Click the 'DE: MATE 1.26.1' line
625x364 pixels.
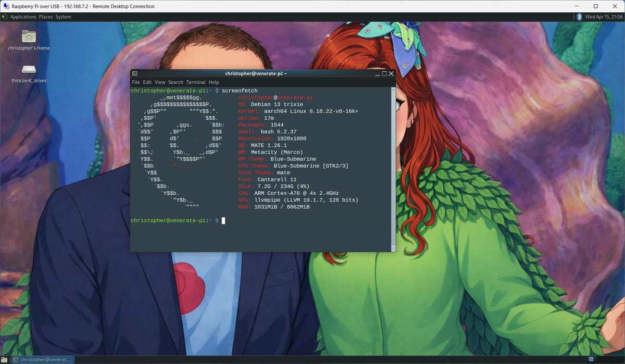coord(262,145)
